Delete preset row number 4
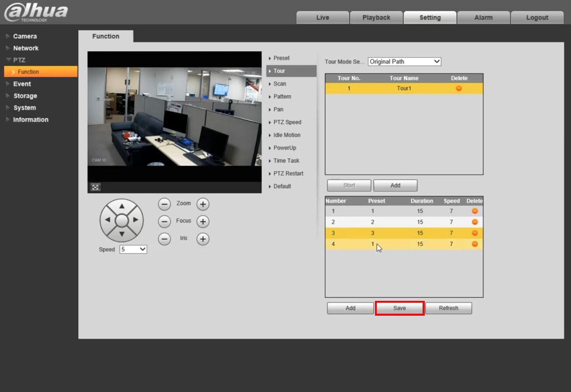This screenshot has height=392, width=571. (475, 244)
